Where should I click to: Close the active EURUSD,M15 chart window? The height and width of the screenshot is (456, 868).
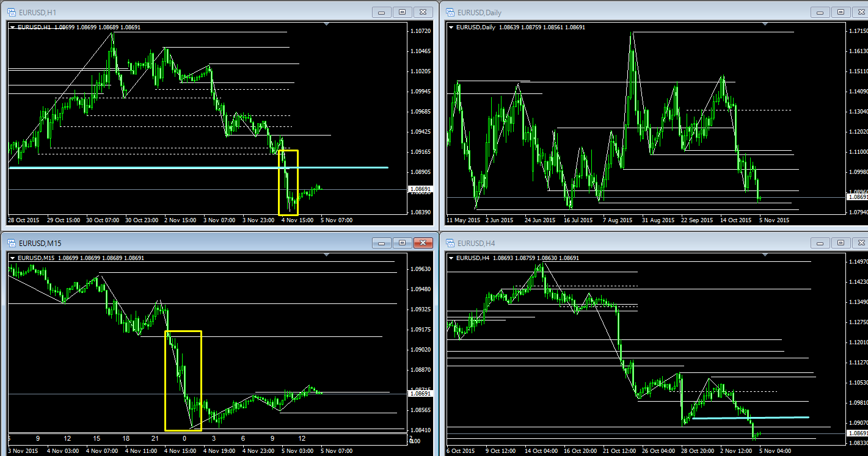pyautogui.click(x=423, y=242)
